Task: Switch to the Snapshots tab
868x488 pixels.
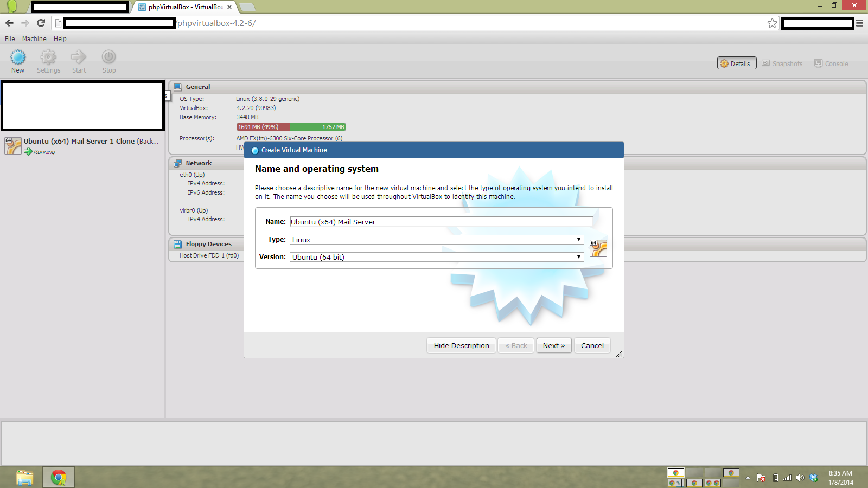Action: pyautogui.click(x=782, y=63)
